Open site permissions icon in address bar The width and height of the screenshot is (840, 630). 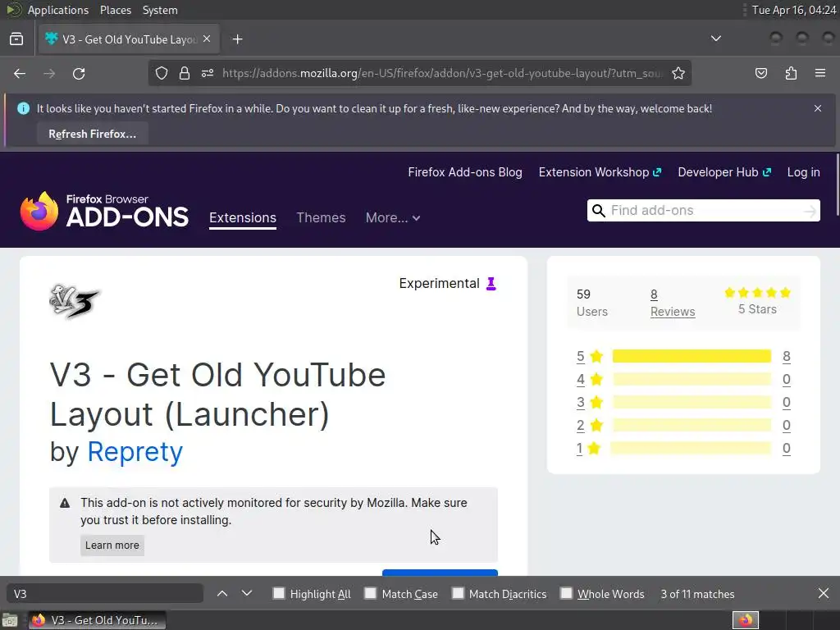tap(208, 73)
